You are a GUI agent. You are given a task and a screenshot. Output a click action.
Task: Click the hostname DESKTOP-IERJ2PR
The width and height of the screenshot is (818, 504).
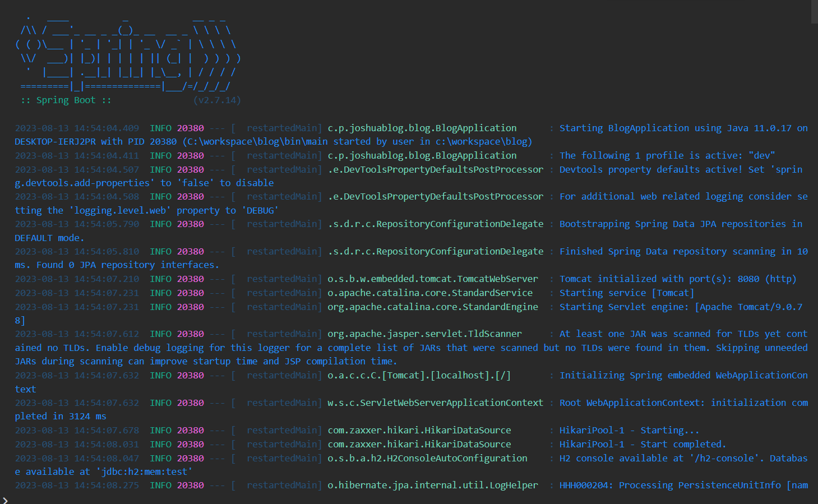[x=55, y=142]
